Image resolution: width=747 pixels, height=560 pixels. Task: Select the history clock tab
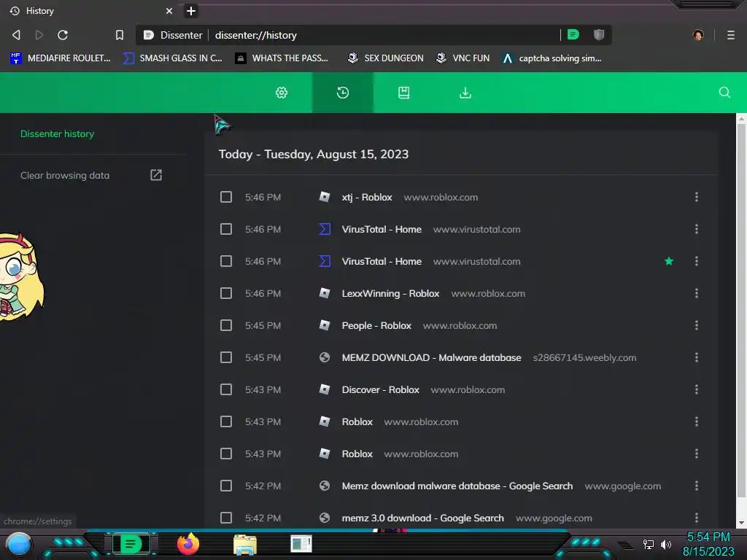[343, 93]
